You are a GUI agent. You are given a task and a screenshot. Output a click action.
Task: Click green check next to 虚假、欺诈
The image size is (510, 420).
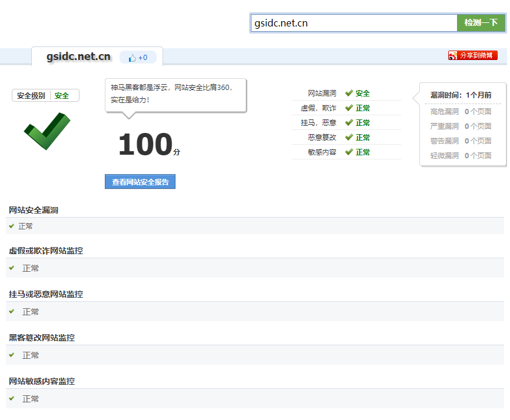pyautogui.click(x=349, y=108)
